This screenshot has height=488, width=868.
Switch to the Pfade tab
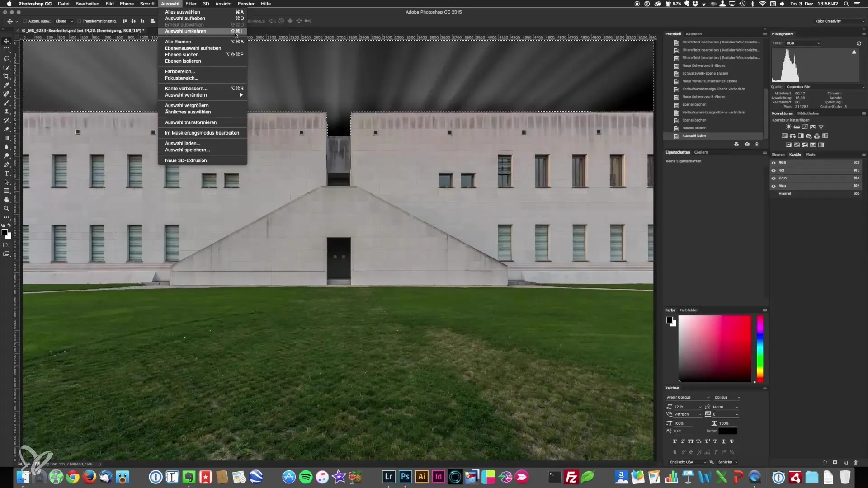(811, 155)
